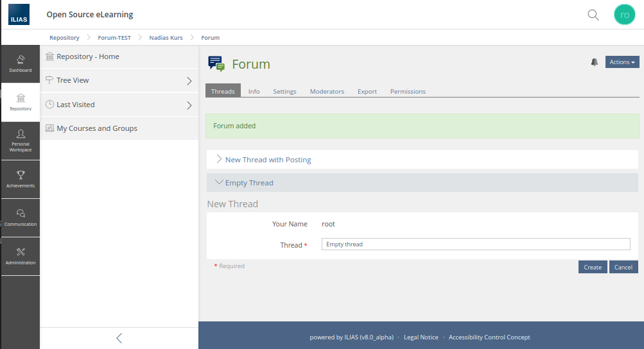Open Achievements trophy icon
The height and width of the screenshot is (349, 644).
click(x=21, y=179)
